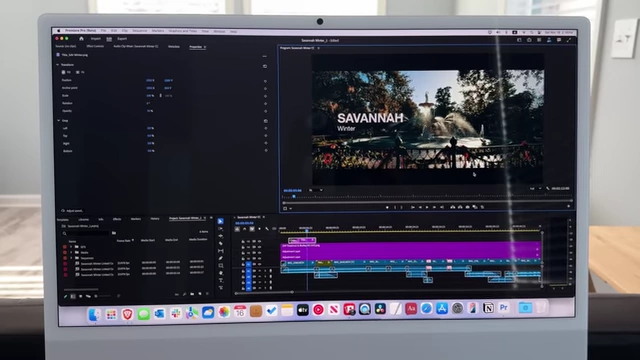Open the Program Monitor settings wrench
Image resolution: width=640 pixels, height=360 pixels.
pos(548,189)
